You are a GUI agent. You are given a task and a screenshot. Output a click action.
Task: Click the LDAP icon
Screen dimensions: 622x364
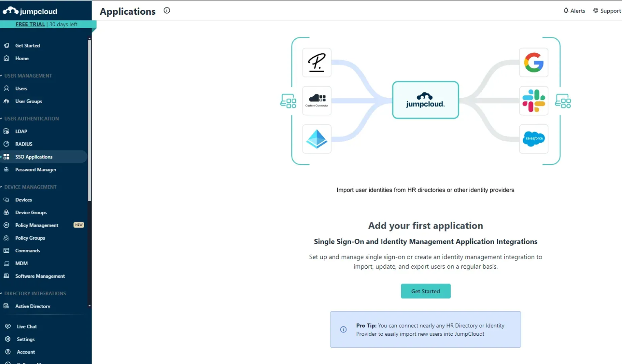(x=7, y=131)
